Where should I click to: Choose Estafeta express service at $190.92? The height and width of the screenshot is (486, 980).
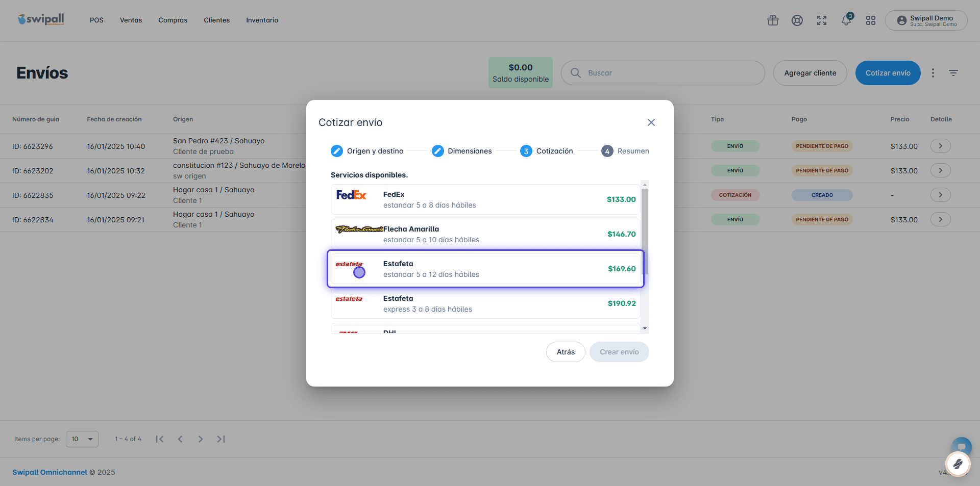[485, 303]
